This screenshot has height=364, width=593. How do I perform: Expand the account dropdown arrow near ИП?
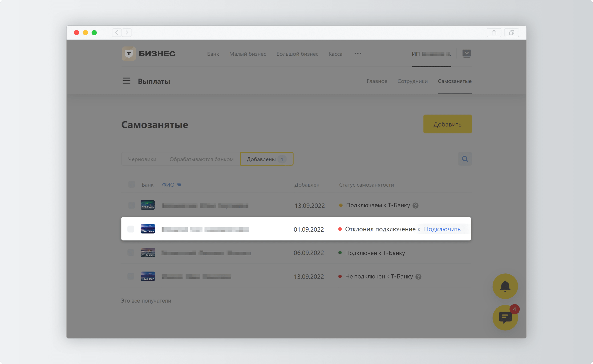tap(467, 53)
